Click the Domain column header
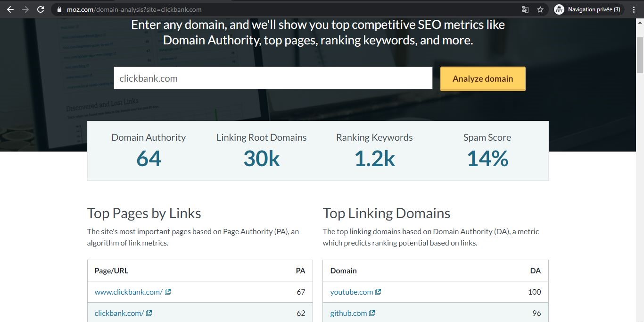This screenshot has width=644, height=322. point(343,271)
